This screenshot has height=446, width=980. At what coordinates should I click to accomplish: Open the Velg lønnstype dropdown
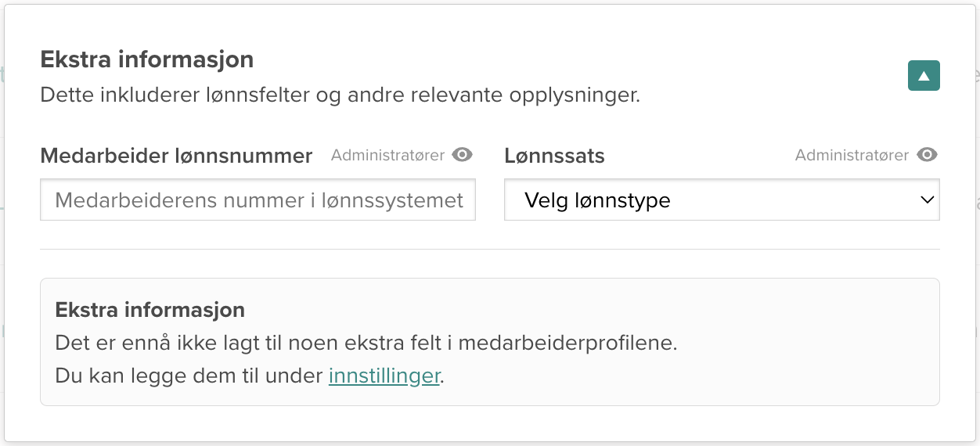pos(722,200)
